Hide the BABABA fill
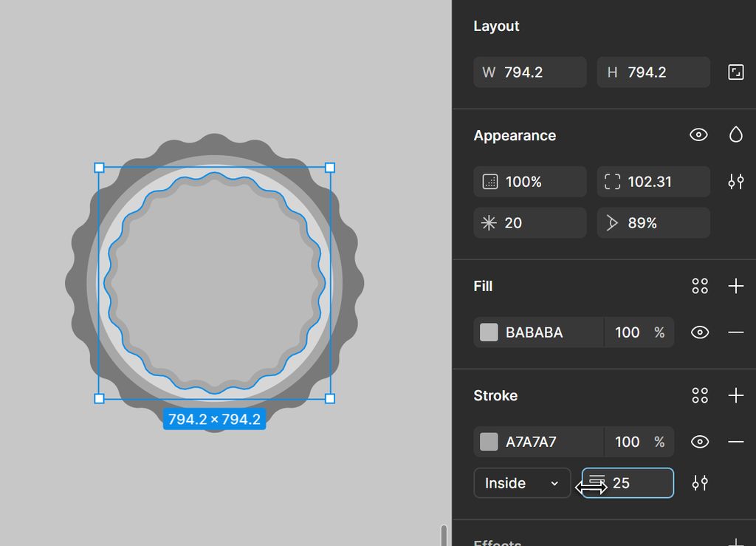Viewport: 756px width, 546px height. point(700,332)
